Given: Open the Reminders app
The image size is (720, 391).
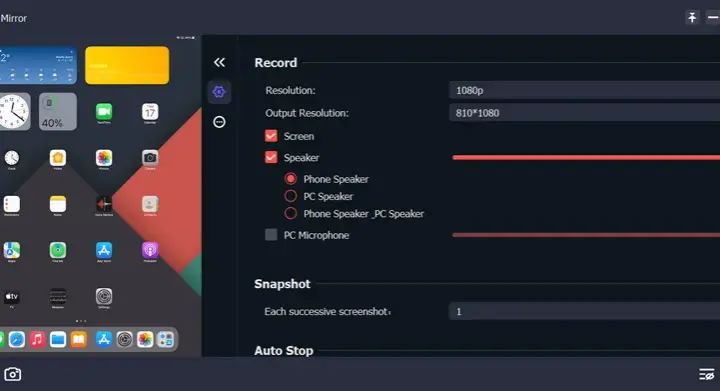Looking at the screenshot, I should (x=11, y=204).
